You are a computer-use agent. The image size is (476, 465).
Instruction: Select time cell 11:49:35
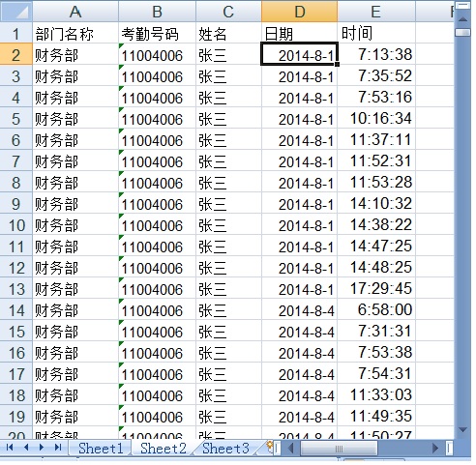point(376,416)
